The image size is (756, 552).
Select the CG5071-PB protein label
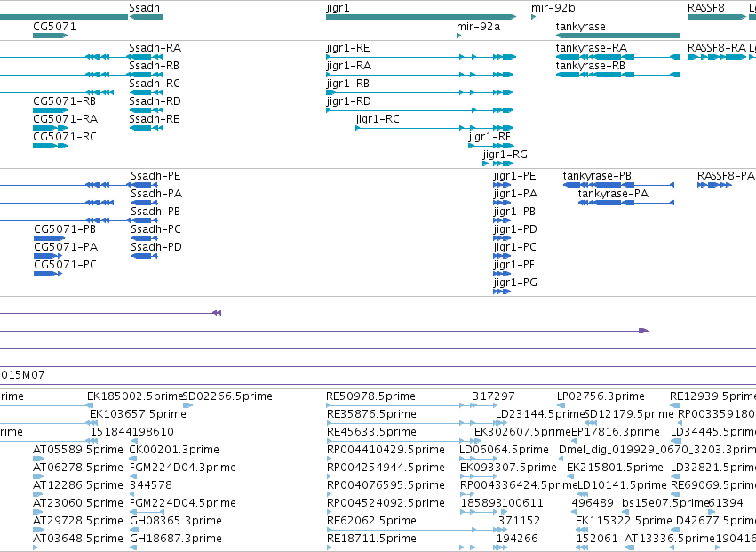tap(65, 229)
